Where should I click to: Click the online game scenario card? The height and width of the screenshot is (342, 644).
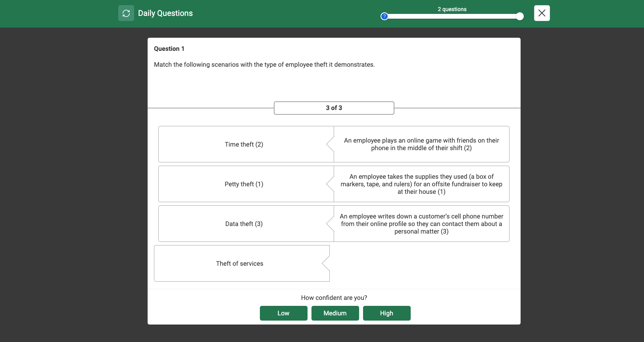click(x=421, y=144)
